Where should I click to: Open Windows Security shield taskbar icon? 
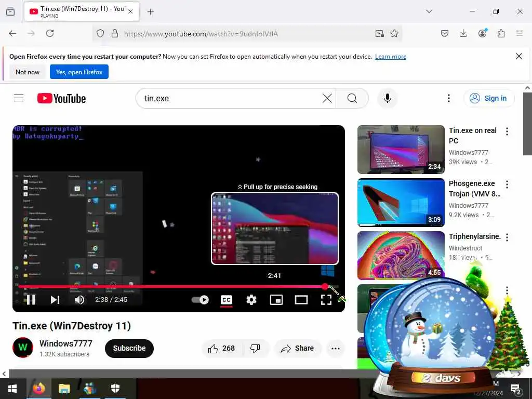115,389
